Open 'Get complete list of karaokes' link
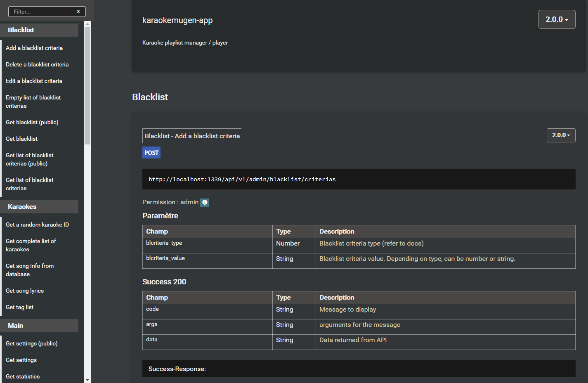The image size is (588, 383). pyautogui.click(x=31, y=245)
